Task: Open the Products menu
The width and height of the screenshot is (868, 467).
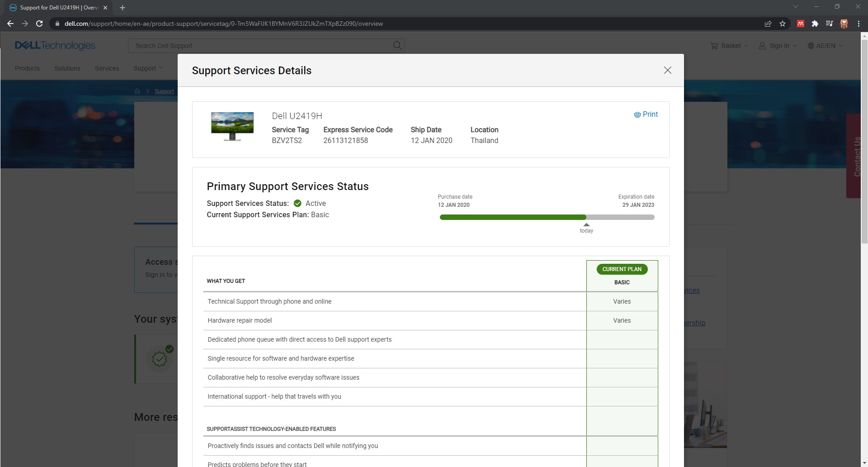Action: [x=27, y=68]
